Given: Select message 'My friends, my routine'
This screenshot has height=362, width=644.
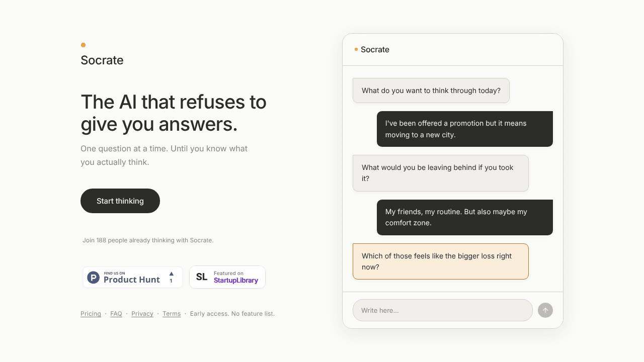Looking at the screenshot, I should click(x=465, y=217).
